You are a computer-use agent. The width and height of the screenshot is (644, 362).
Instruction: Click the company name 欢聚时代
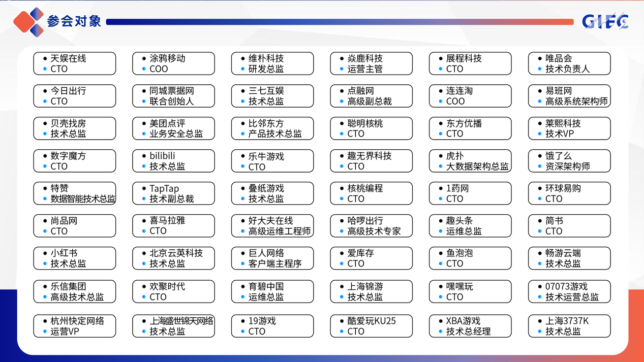click(x=167, y=287)
